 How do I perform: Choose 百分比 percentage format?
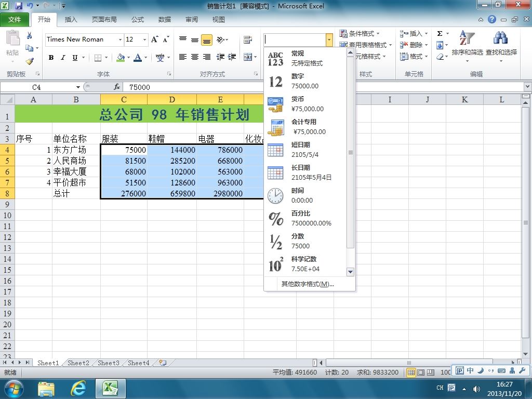(305, 219)
